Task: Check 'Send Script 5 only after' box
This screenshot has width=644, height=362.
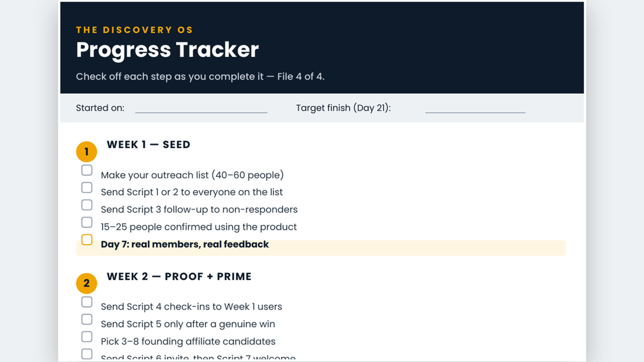Action: 87,319
